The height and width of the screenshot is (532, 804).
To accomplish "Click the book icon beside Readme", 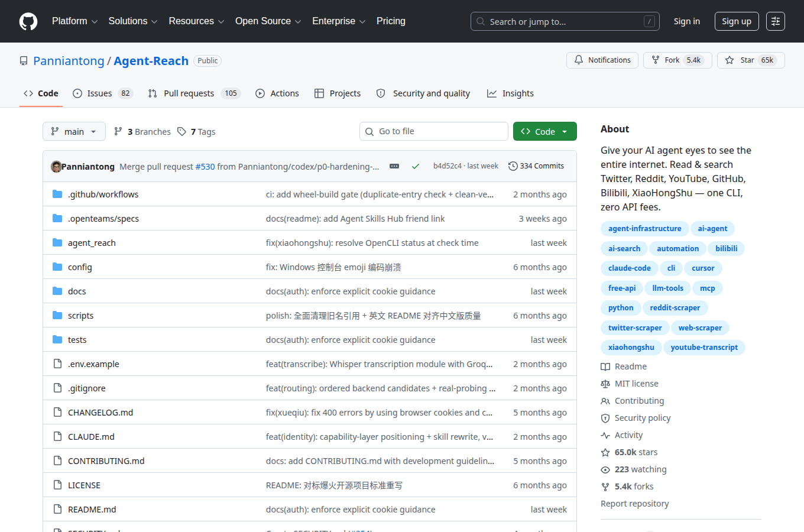I will [605, 366].
